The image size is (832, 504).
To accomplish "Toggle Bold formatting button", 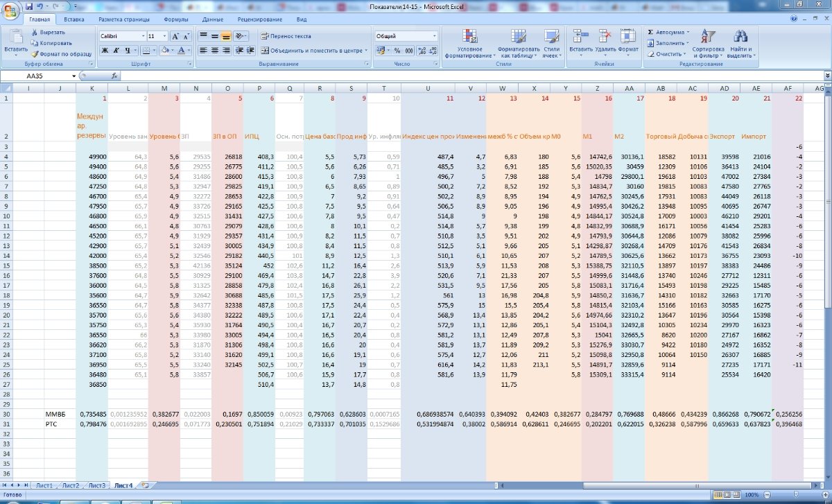I will [105, 51].
